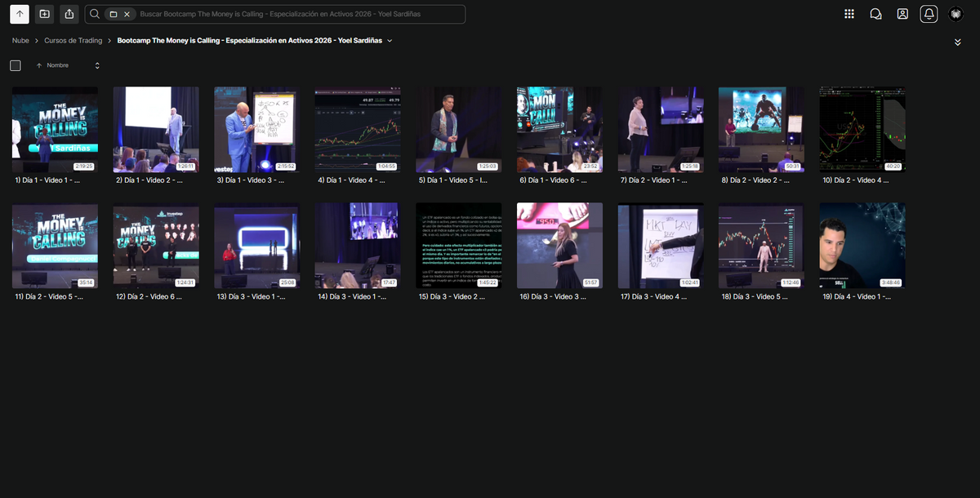
Task: Click label "14) Día 3 - Video 1 -..."
Action: point(351,297)
